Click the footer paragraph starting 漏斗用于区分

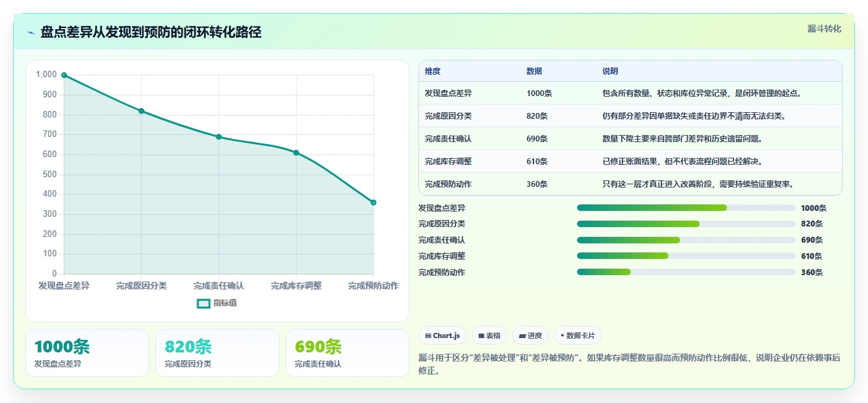[630, 364]
